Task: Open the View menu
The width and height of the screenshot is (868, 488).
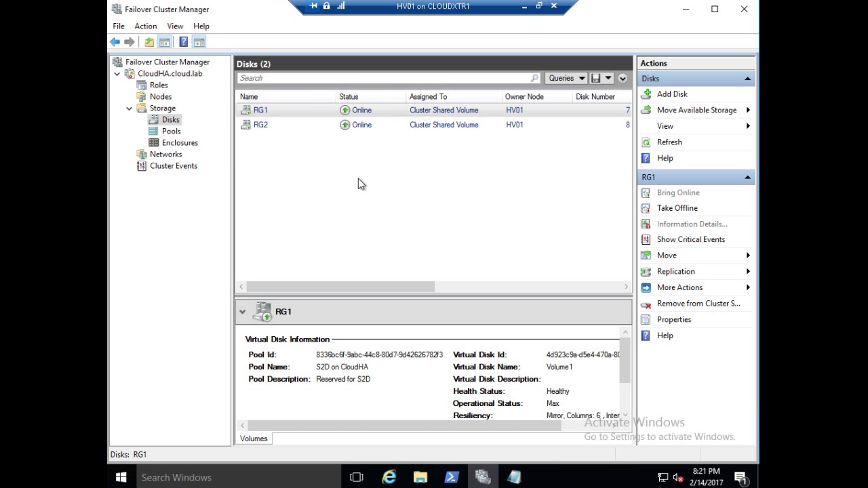Action: click(175, 26)
